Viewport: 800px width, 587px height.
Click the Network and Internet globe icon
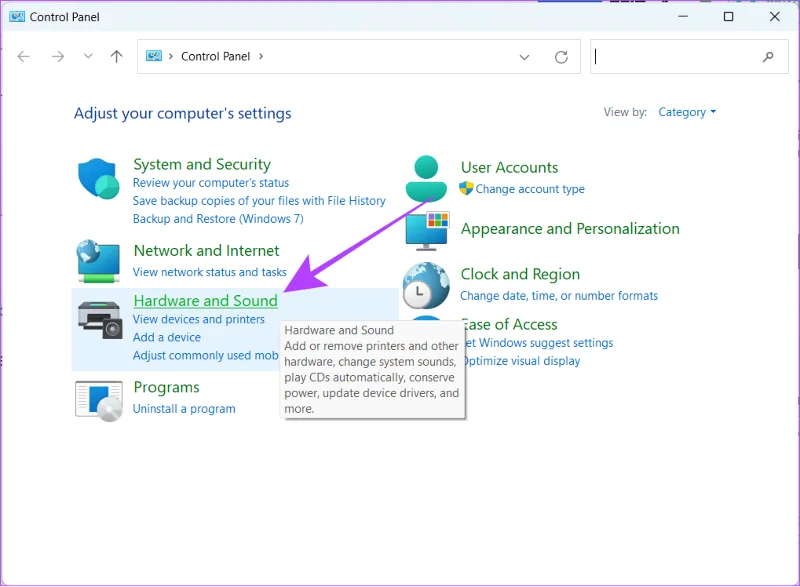coord(98,261)
